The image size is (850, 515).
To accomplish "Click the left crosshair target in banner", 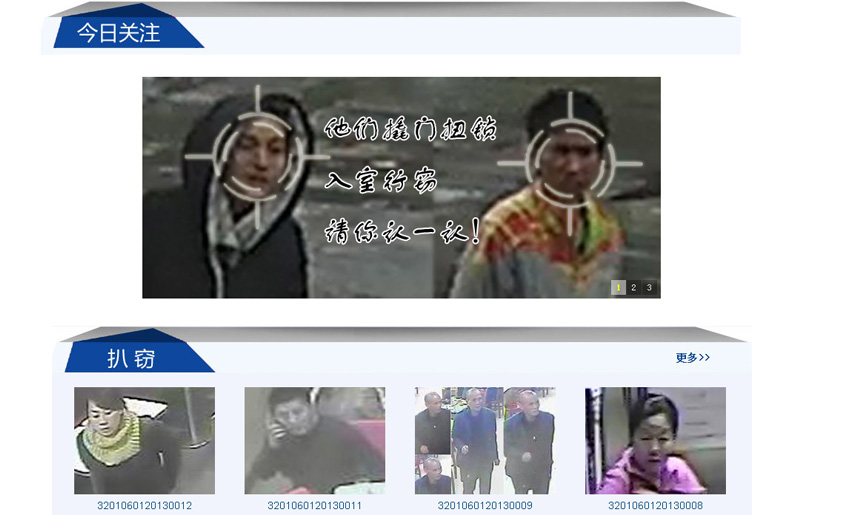I will point(259,157).
